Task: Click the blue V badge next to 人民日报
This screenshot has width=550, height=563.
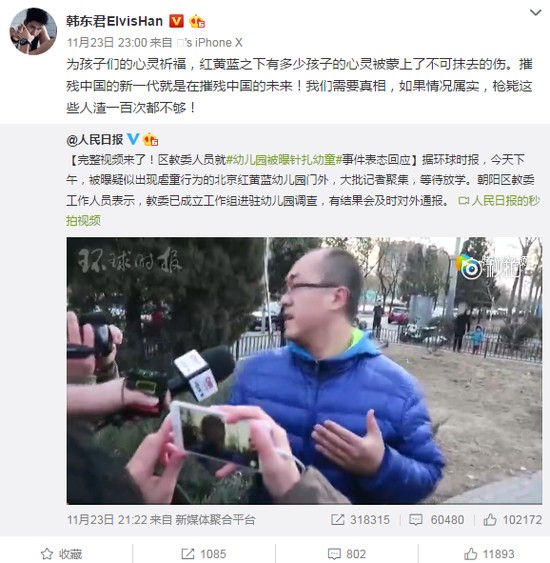Action: (x=133, y=139)
